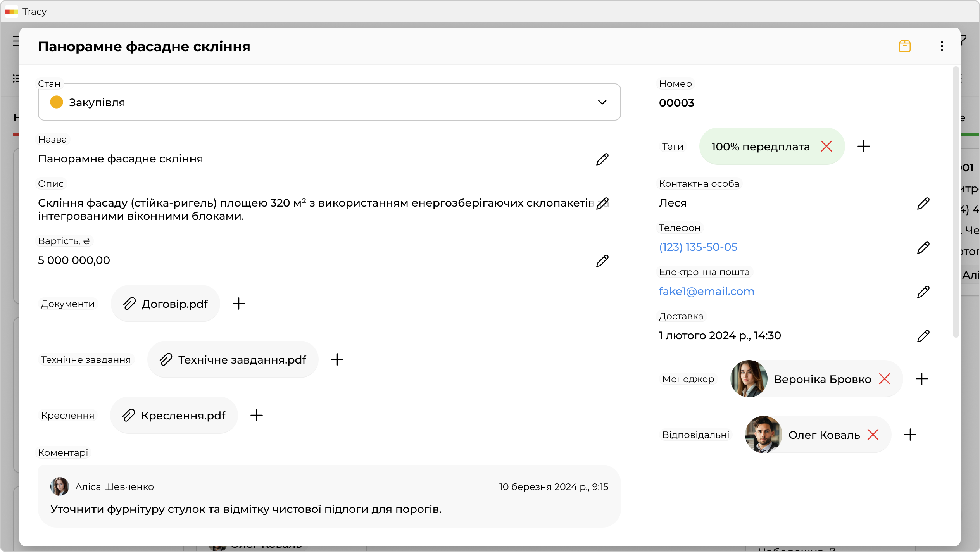
Task: Edit the Телефон field pencil icon
Action: tap(923, 248)
